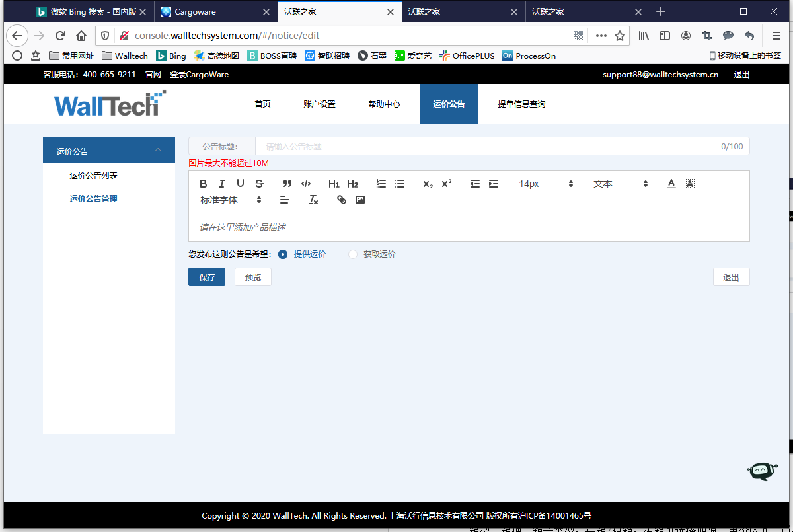Open the 首页 navigation tab
This screenshot has width=793, height=532.
pos(262,104)
